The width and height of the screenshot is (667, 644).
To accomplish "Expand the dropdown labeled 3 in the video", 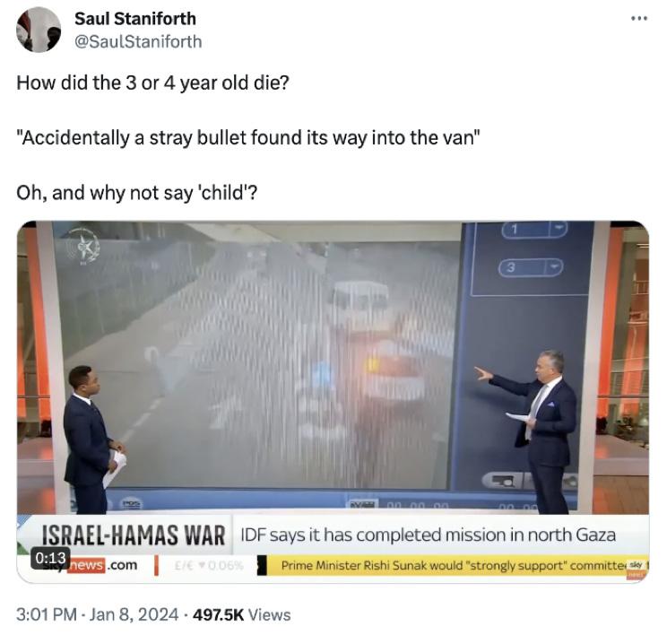I will [x=532, y=267].
